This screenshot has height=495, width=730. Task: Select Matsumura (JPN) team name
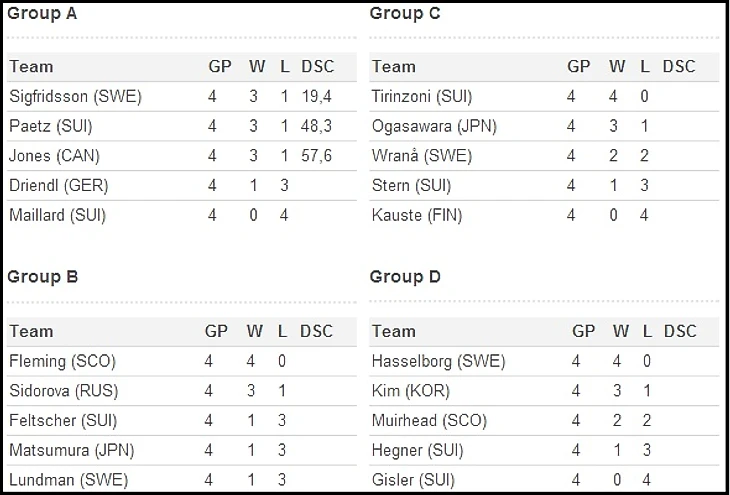pos(71,450)
